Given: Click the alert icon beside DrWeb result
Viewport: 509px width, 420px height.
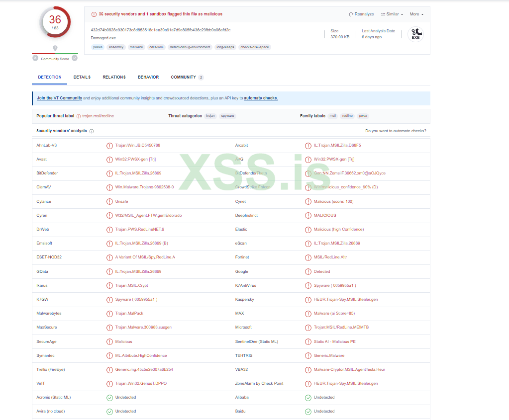Looking at the screenshot, I should [110, 230].
